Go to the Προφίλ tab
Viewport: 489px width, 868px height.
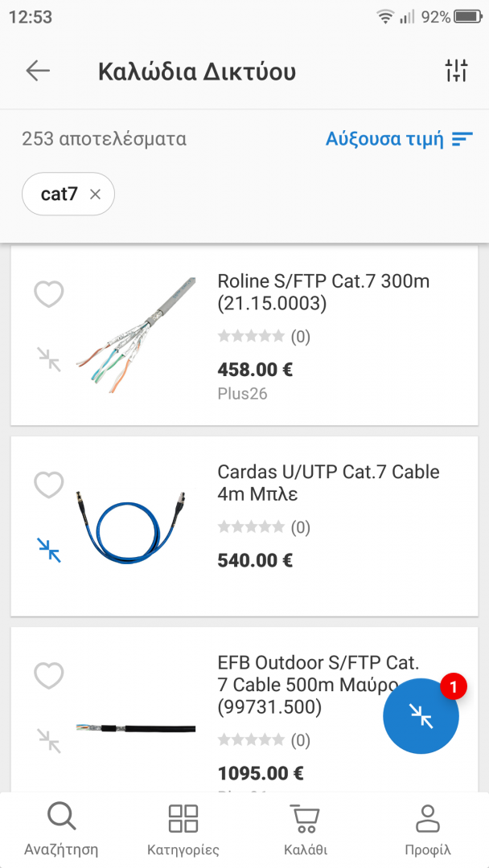427,829
